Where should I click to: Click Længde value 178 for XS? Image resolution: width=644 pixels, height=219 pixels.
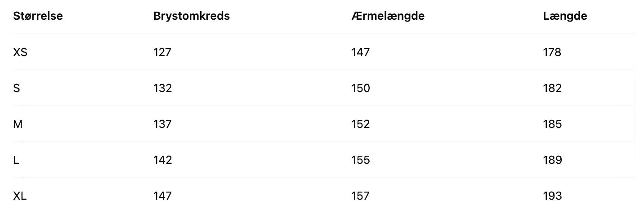click(x=552, y=53)
